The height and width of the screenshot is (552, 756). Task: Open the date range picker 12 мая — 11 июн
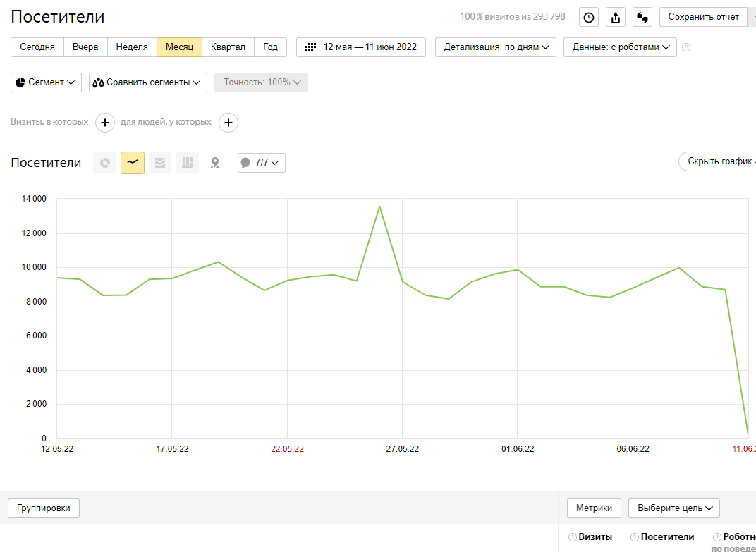361,47
